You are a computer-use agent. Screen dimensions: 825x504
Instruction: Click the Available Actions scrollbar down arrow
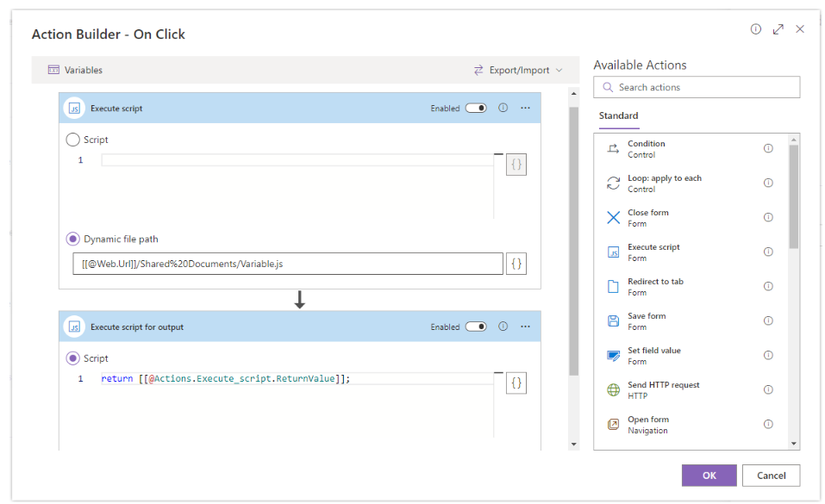(x=794, y=444)
